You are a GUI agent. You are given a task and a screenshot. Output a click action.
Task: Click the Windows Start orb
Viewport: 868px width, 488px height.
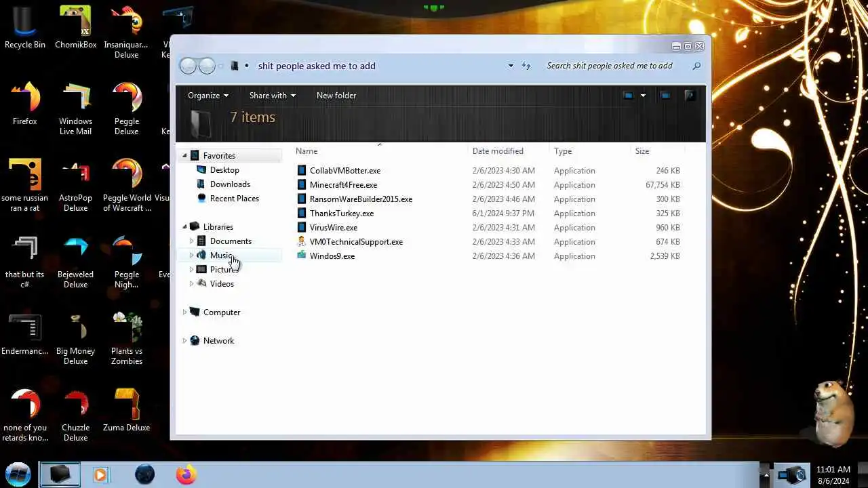(x=18, y=474)
